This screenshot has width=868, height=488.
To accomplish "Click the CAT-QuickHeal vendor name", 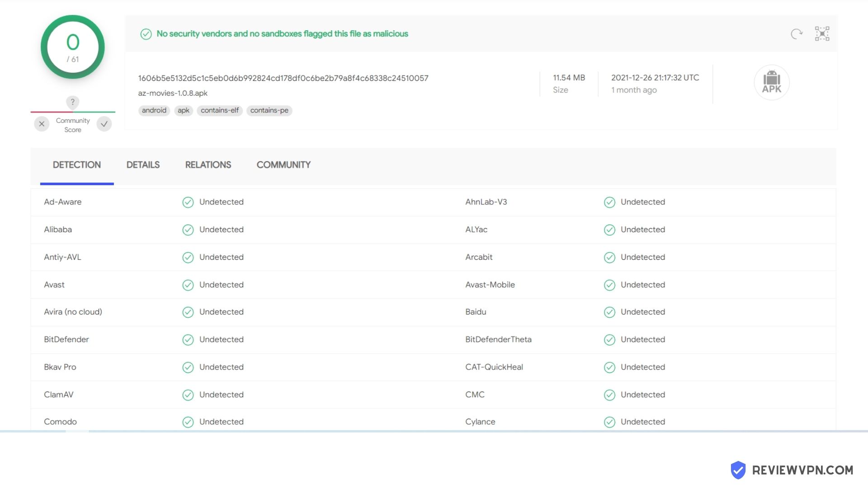I will [x=494, y=367].
